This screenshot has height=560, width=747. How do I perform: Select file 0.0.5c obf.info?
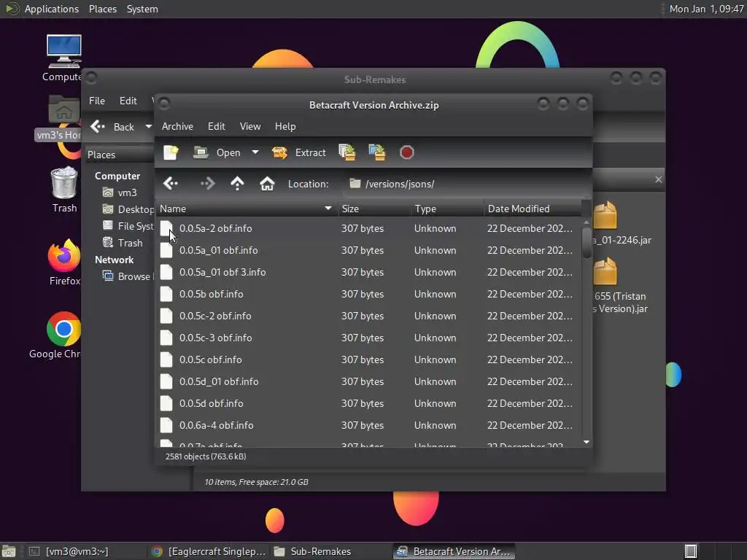(x=368, y=360)
